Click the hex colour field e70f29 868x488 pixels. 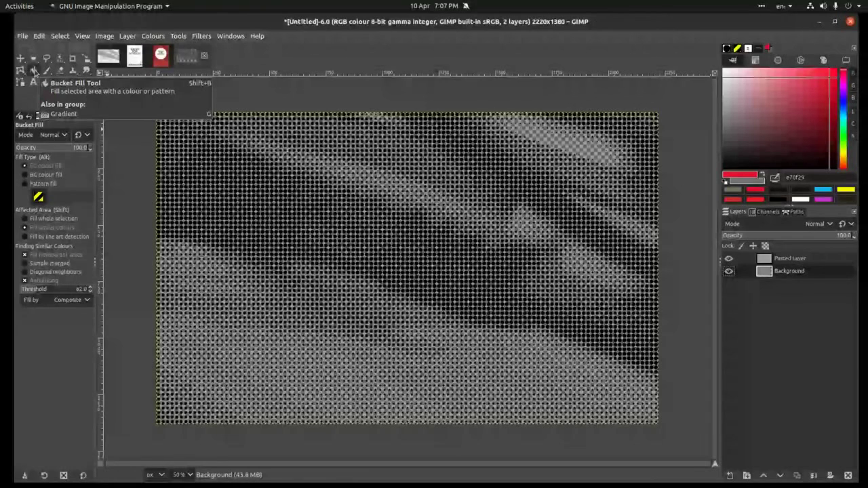point(818,178)
